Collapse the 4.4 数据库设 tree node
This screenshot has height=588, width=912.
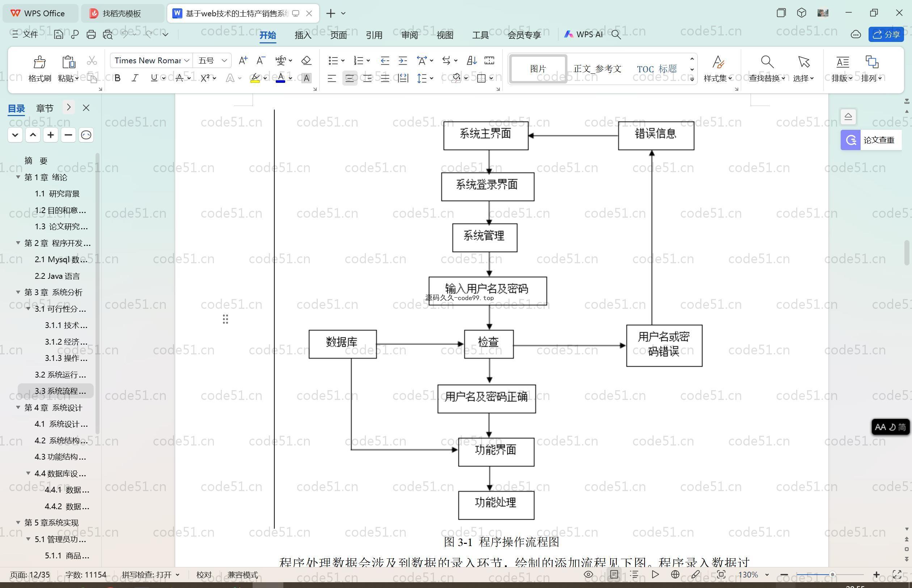(28, 473)
